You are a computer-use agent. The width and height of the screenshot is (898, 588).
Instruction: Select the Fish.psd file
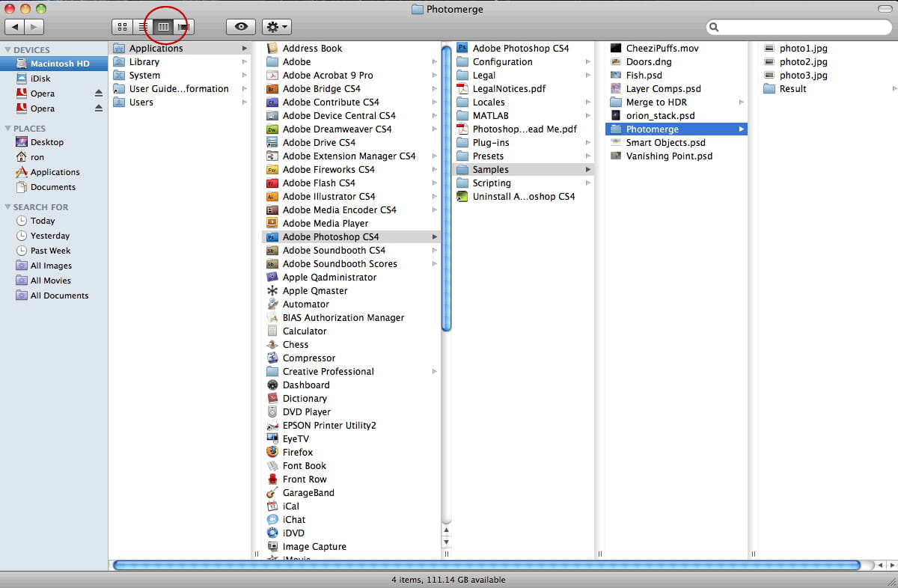[644, 76]
